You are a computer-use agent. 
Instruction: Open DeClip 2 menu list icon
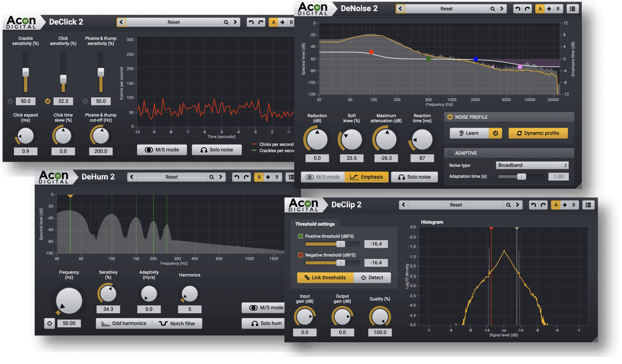(588, 205)
